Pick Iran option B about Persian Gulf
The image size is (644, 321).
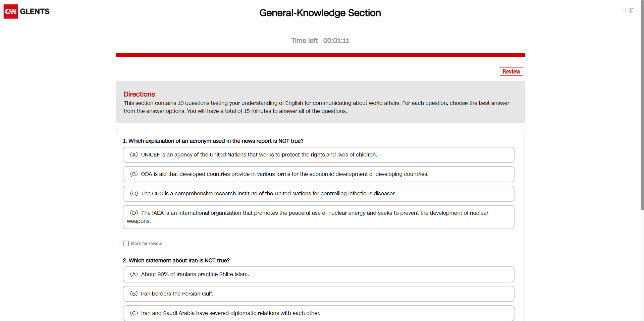pyautogui.click(x=318, y=294)
